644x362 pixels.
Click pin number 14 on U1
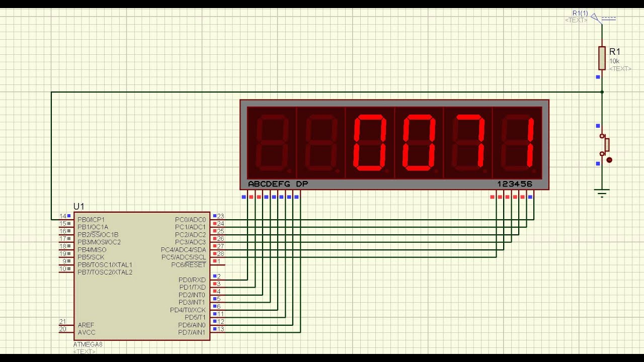[62, 216]
